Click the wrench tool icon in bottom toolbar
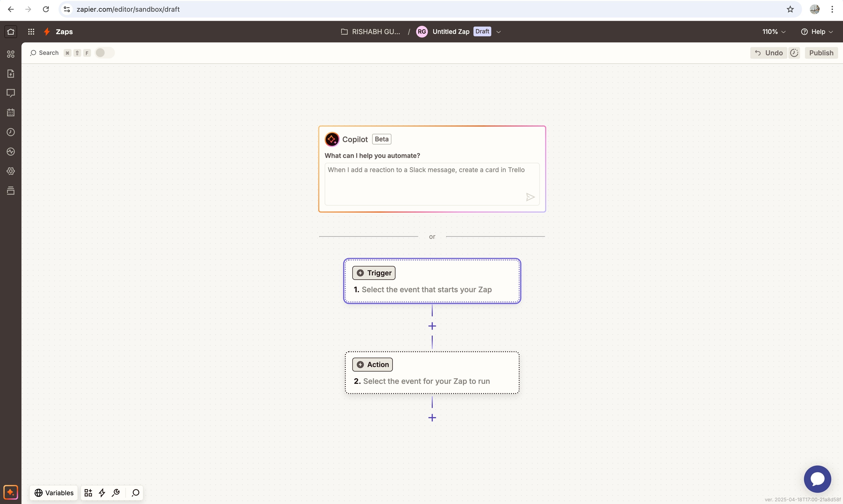The height and width of the screenshot is (504, 843). [x=116, y=493]
